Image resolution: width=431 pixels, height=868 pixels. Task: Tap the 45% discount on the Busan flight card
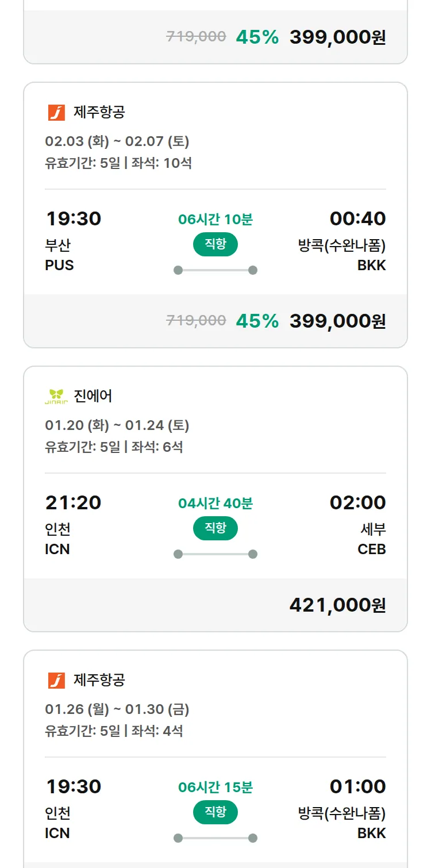point(257,321)
